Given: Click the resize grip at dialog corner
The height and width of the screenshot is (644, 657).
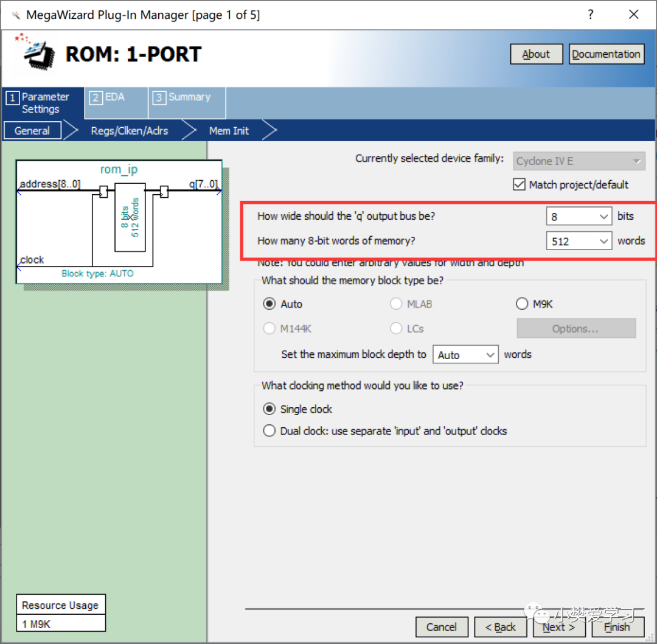Looking at the screenshot, I should tap(650, 638).
